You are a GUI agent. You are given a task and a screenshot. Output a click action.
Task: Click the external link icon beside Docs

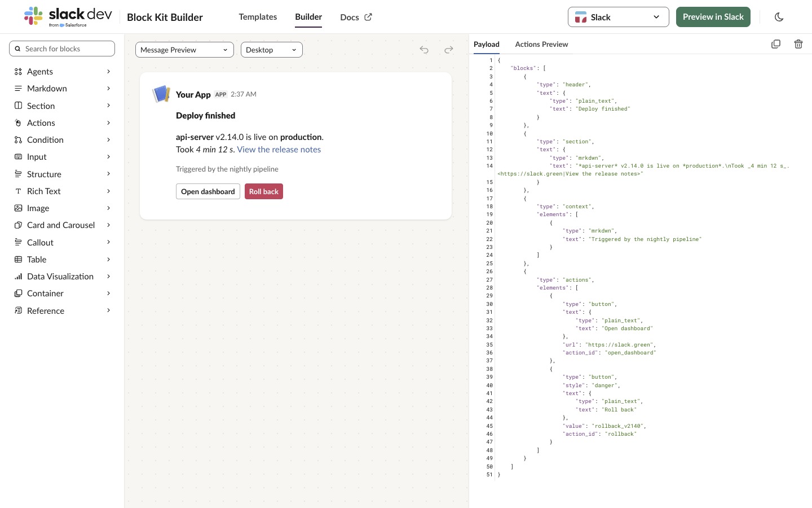coord(368,17)
